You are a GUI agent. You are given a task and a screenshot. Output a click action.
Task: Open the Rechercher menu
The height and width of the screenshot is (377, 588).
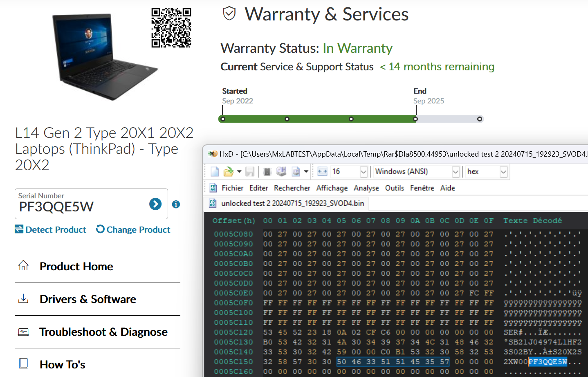(292, 188)
